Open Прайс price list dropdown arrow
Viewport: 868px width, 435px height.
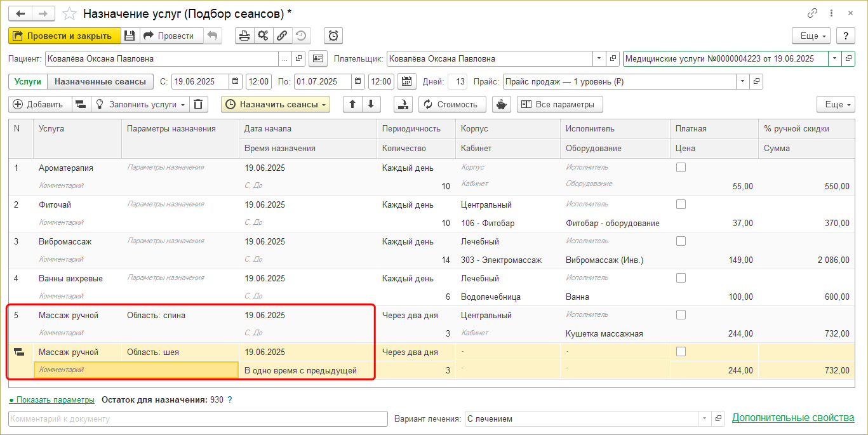click(742, 81)
